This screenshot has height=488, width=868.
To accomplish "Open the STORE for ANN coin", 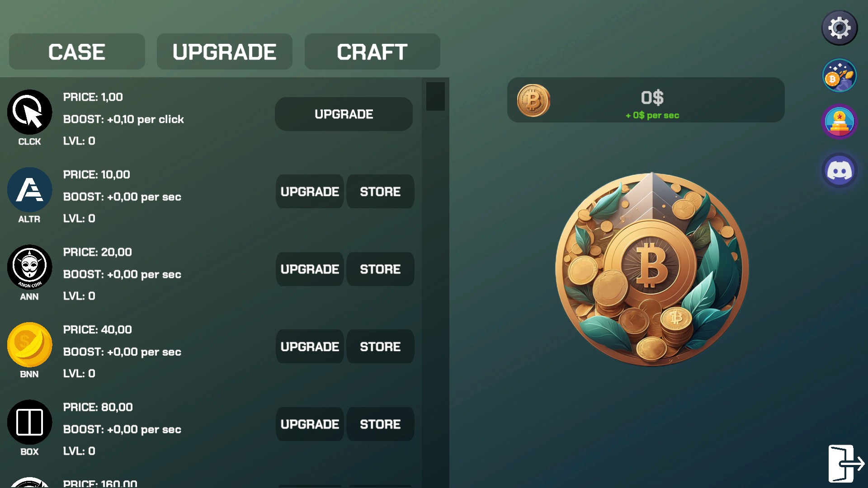I will pos(380,269).
